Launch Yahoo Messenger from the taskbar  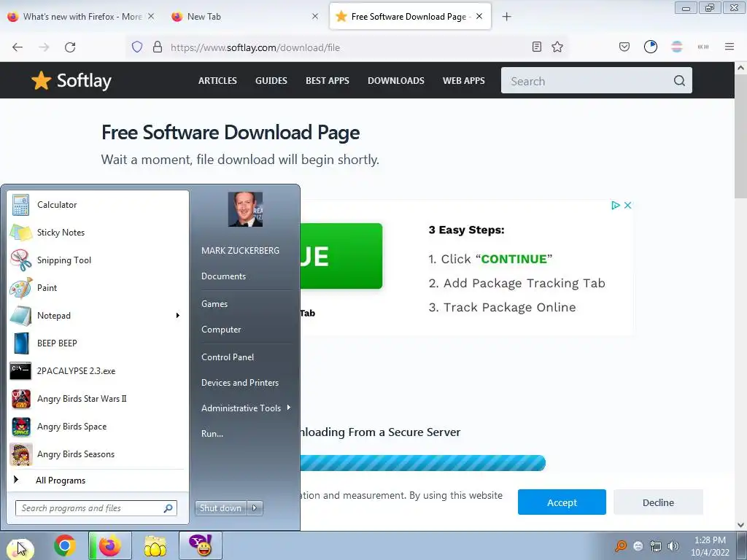tap(201, 545)
